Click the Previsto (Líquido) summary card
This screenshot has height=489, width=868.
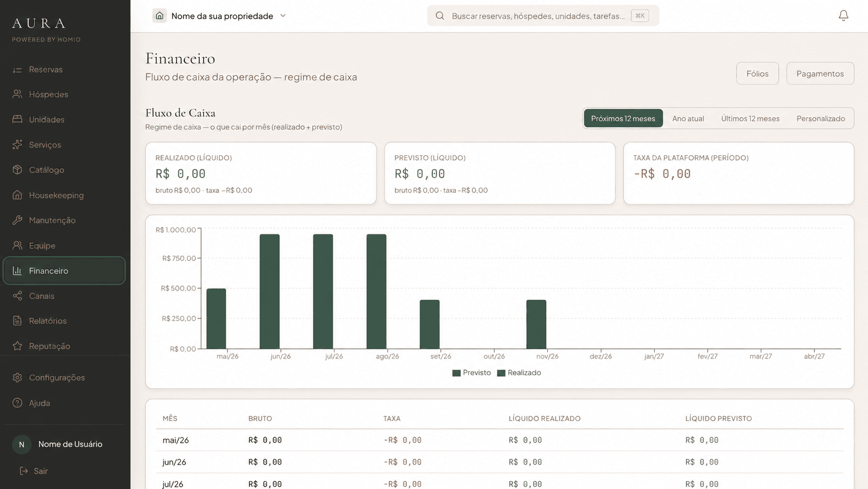click(x=499, y=173)
